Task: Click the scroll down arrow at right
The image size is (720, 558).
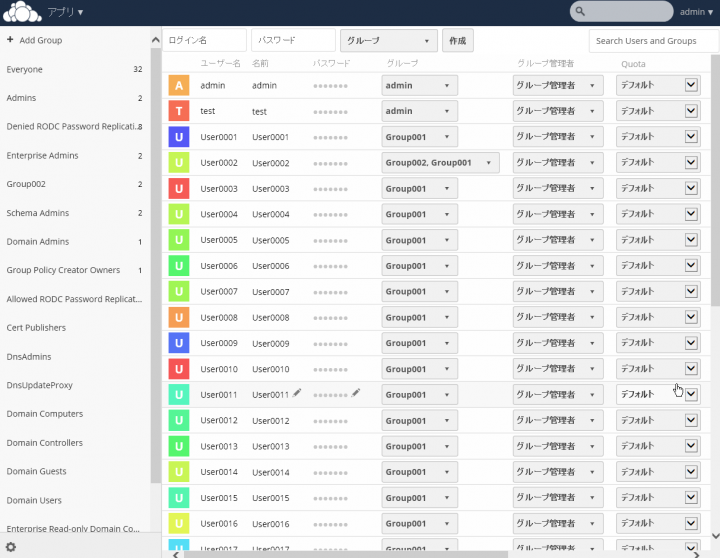Action: [x=715, y=536]
